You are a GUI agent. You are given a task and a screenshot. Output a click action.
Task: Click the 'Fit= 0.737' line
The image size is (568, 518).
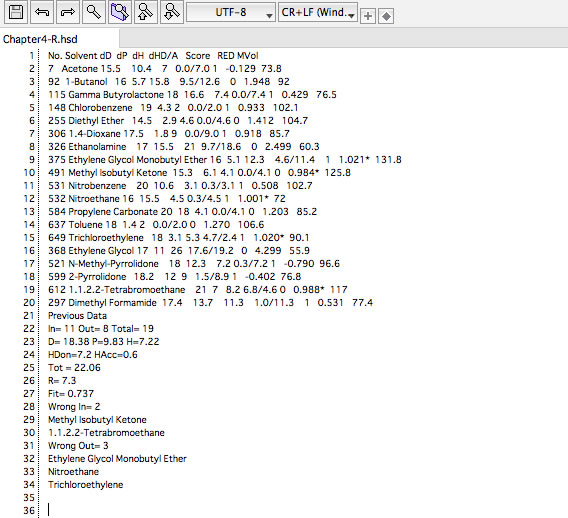(x=71, y=393)
